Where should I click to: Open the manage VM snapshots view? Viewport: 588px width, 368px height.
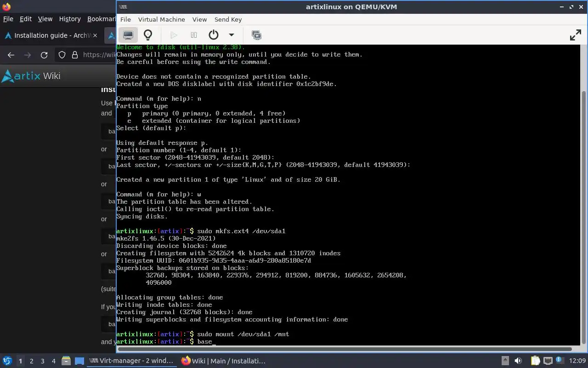tap(256, 35)
